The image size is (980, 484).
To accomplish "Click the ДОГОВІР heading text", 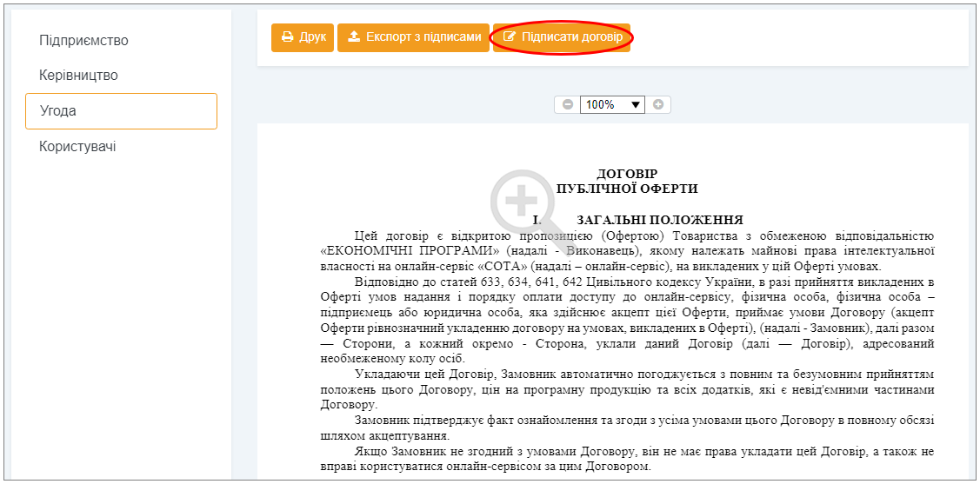I will 627,174.
